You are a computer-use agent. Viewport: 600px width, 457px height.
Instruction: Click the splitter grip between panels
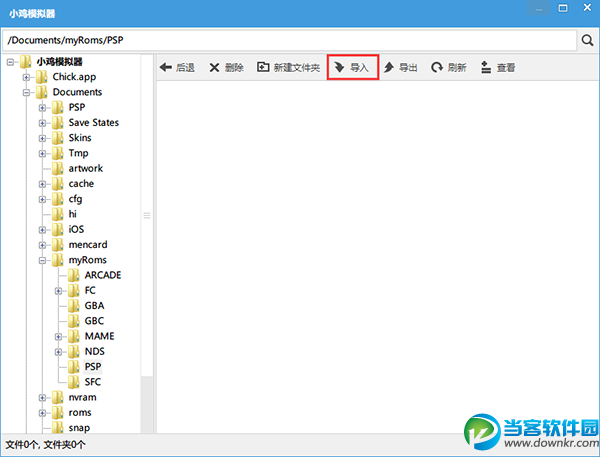(x=147, y=215)
